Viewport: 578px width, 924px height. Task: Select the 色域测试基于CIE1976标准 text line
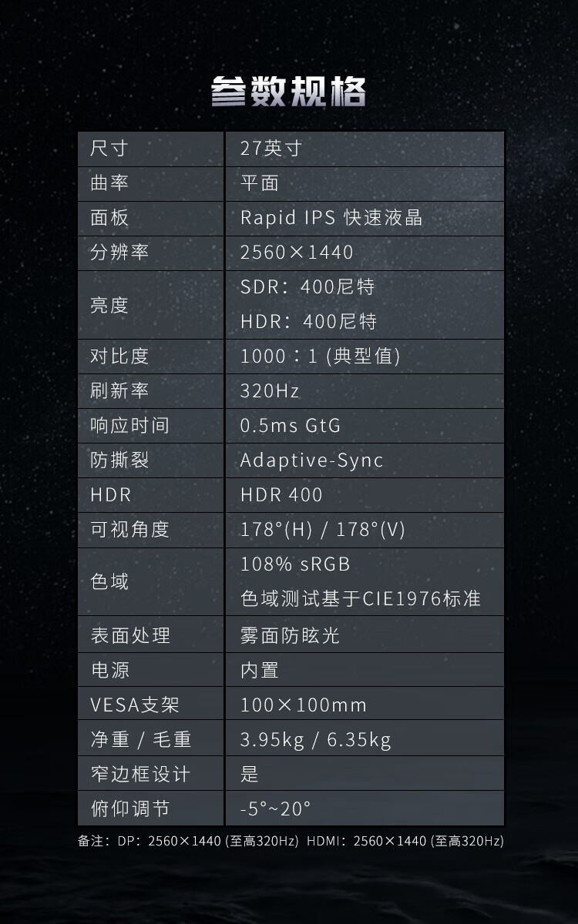[x=360, y=598]
